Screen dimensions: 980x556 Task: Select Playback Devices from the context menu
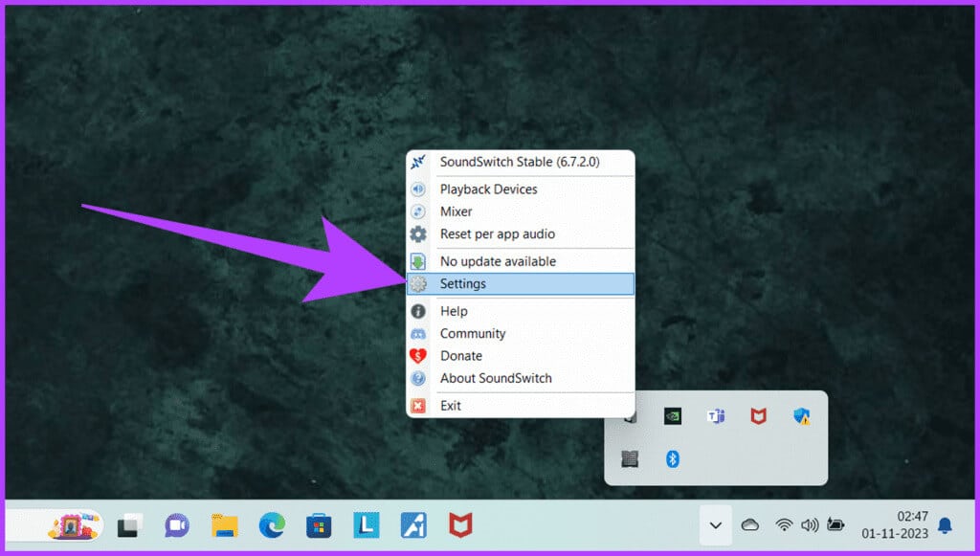[x=520, y=189]
